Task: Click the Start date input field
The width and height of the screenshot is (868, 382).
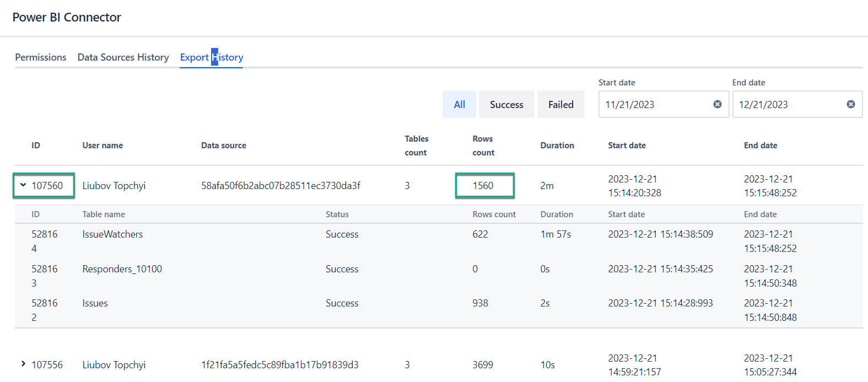Action: coord(656,104)
